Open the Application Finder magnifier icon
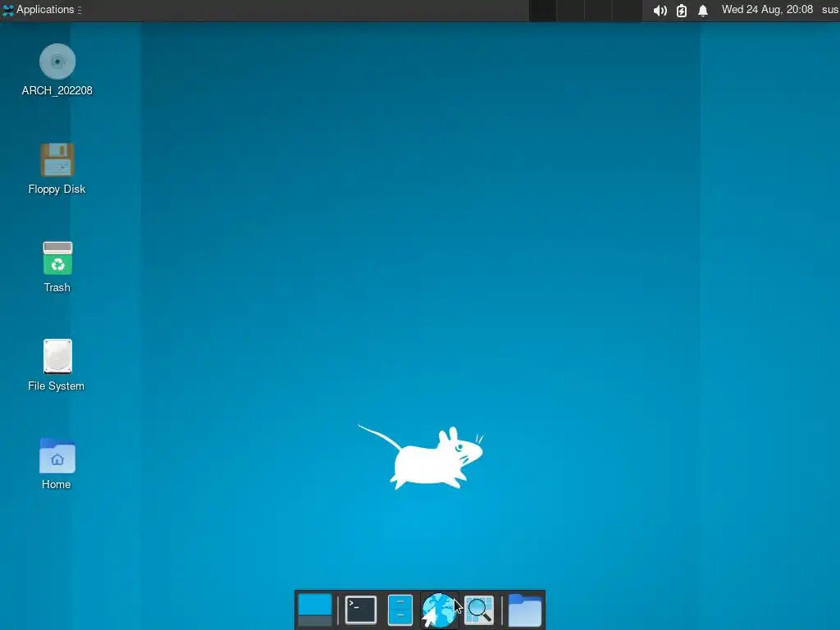840x630 pixels. point(478,609)
